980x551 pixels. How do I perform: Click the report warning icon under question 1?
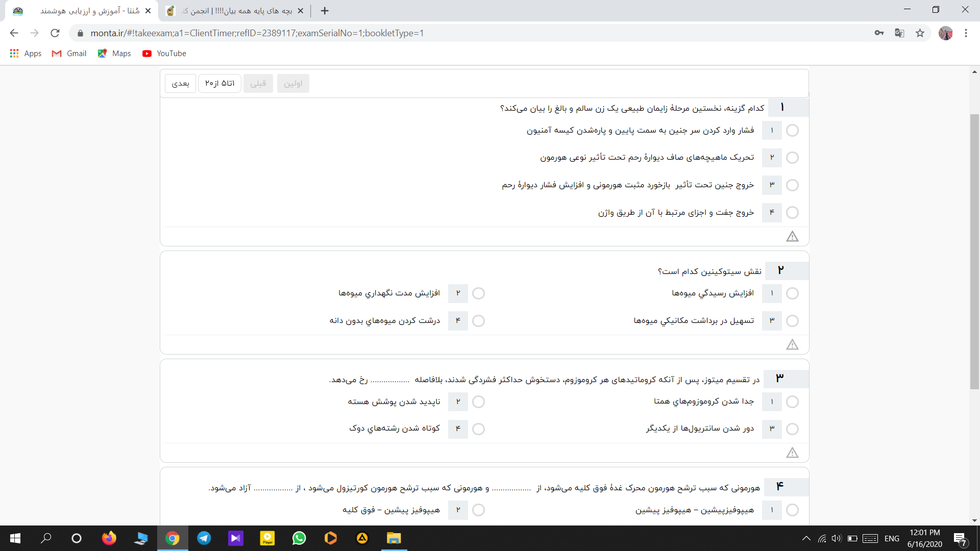(792, 236)
